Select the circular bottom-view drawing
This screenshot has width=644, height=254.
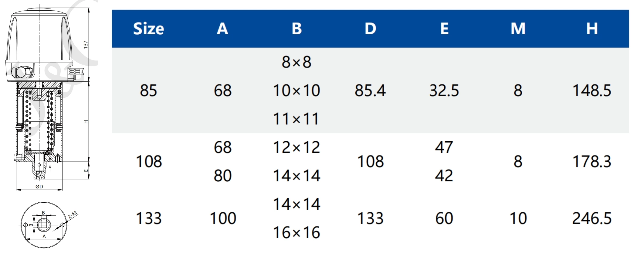click(44, 225)
